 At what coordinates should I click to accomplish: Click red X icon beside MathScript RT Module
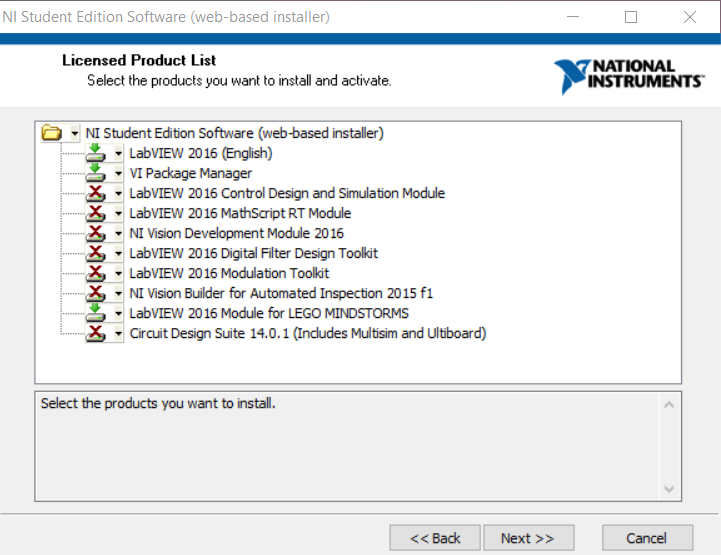pyautogui.click(x=96, y=213)
